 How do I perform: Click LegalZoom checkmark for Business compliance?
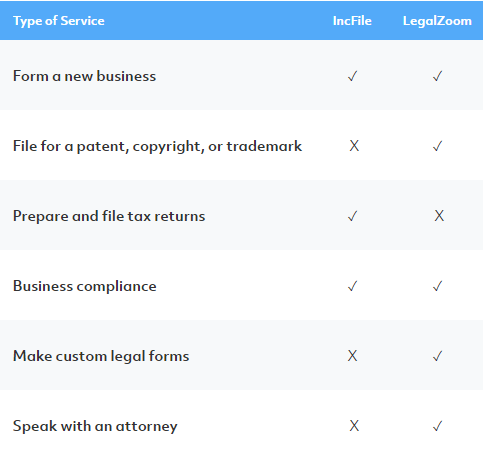click(x=437, y=286)
